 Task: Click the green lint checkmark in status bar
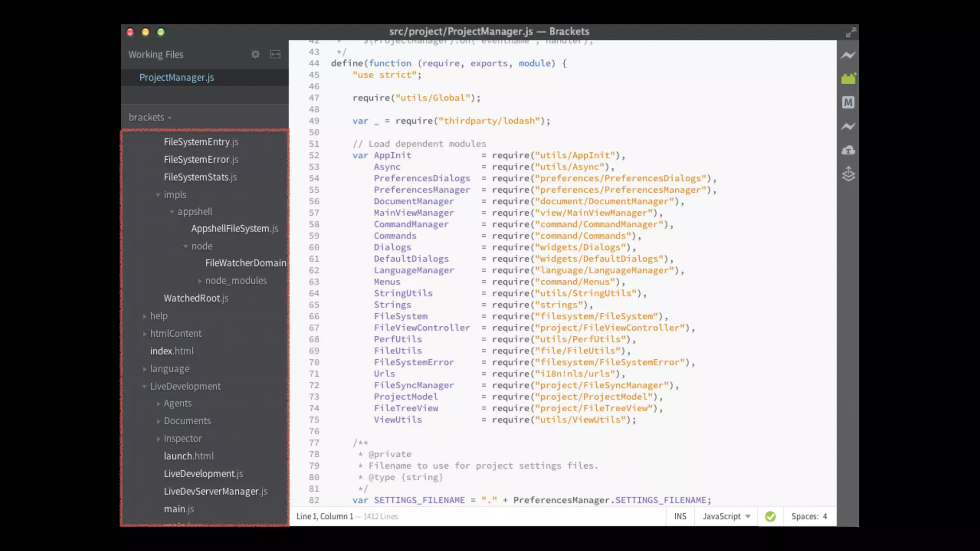click(x=770, y=517)
